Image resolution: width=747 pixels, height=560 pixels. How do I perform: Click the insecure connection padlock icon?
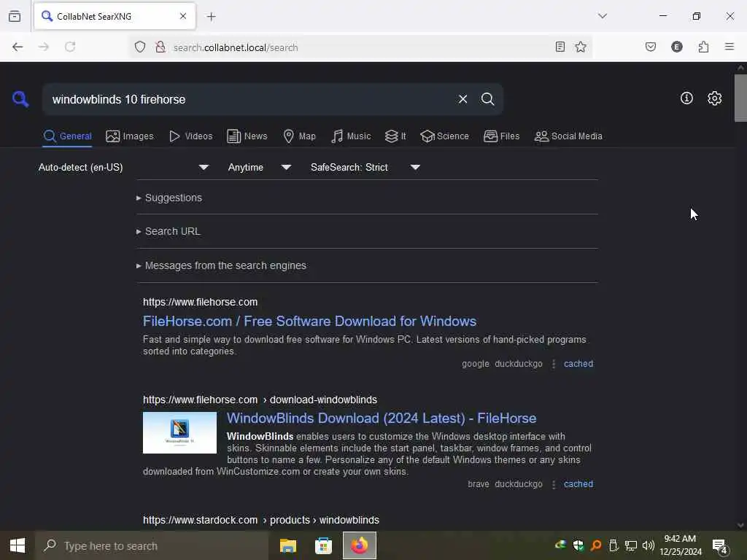pyautogui.click(x=160, y=47)
